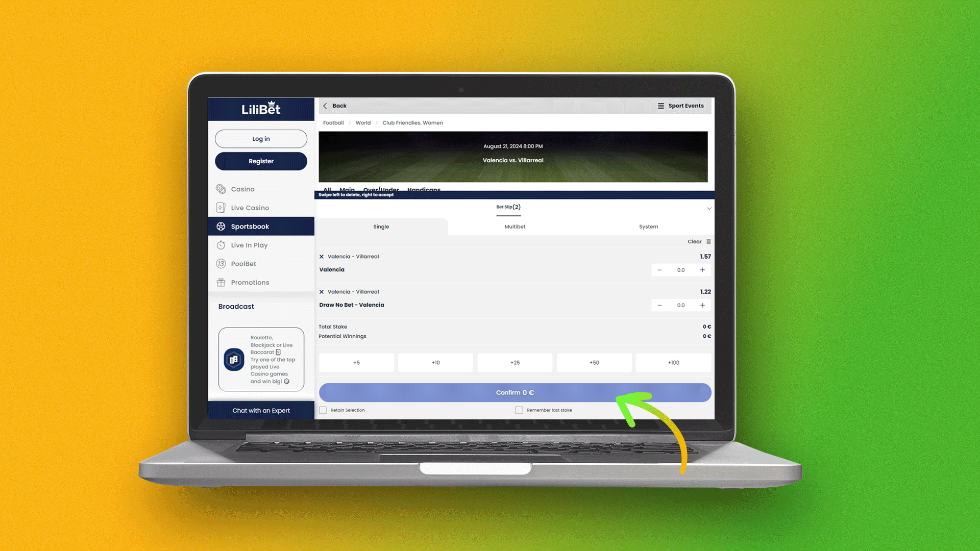Select the Single bet tab
980x551 pixels.
381,226
